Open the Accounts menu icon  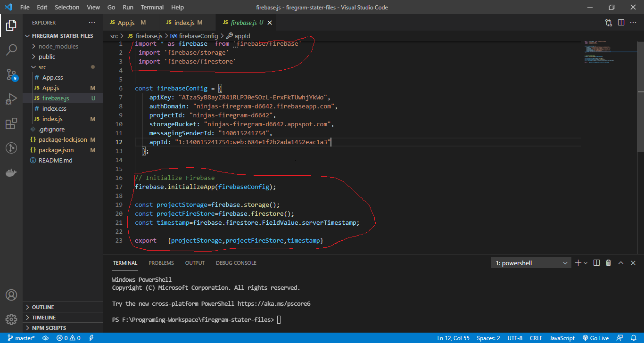point(11,295)
